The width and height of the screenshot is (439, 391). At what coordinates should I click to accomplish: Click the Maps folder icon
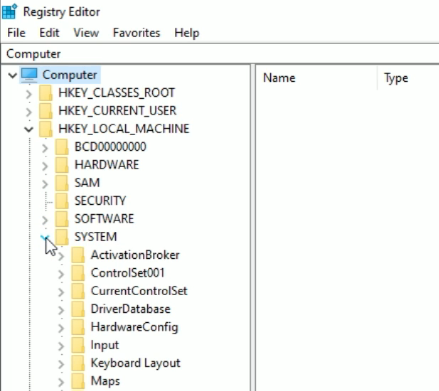coord(78,381)
